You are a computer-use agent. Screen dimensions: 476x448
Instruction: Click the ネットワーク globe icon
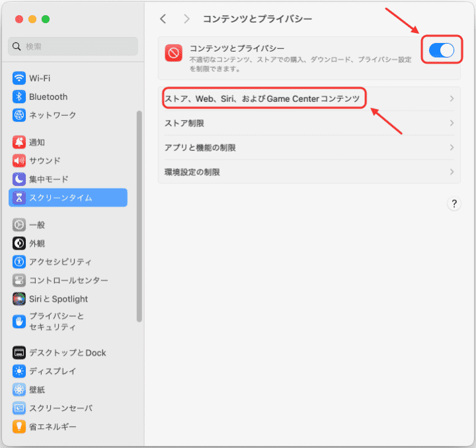pos(19,115)
